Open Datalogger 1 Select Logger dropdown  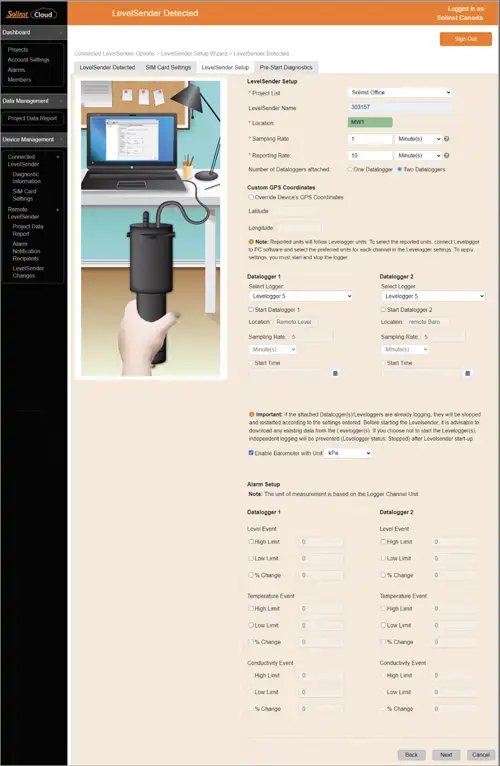click(301, 296)
